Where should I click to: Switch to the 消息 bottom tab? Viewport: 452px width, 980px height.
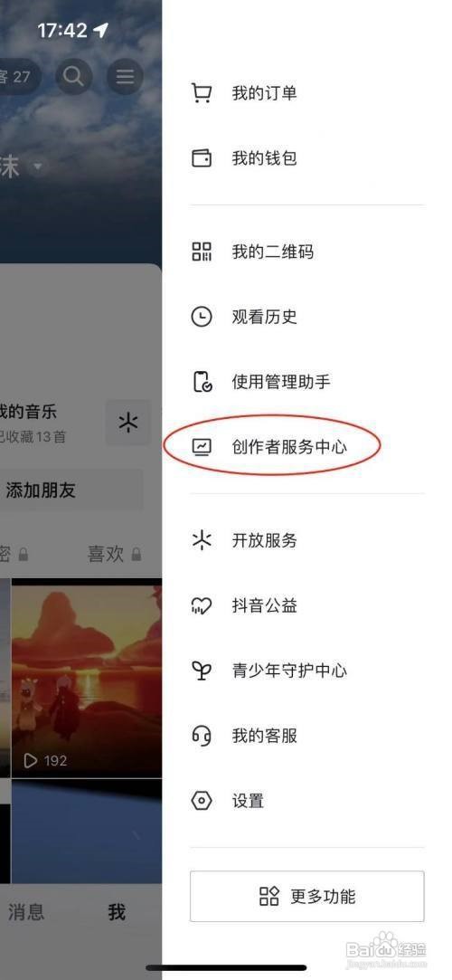(26, 911)
